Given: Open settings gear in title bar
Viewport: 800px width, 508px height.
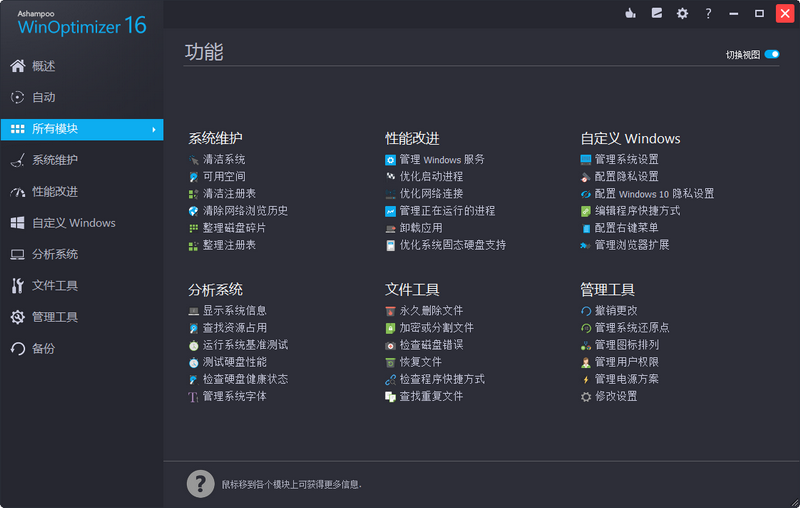Looking at the screenshot, I should [682, 13].
